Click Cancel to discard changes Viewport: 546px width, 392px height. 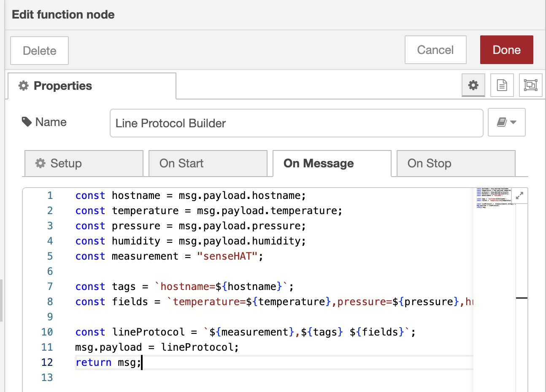[435, 50]
